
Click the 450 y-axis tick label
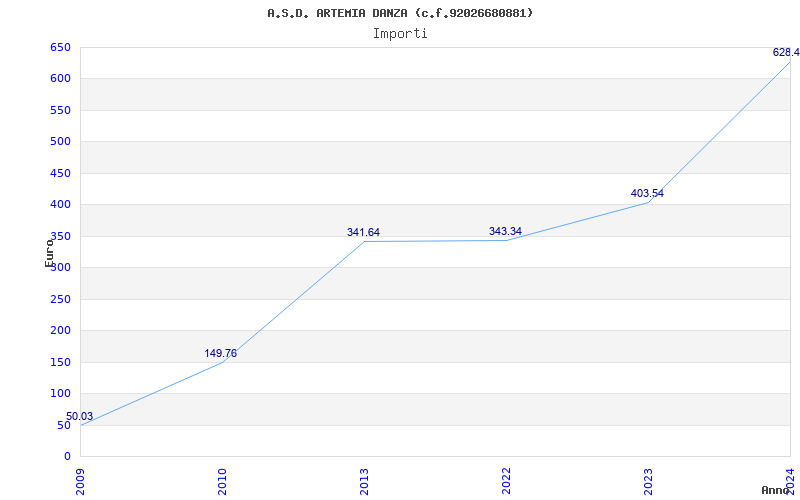click(60, 173)
